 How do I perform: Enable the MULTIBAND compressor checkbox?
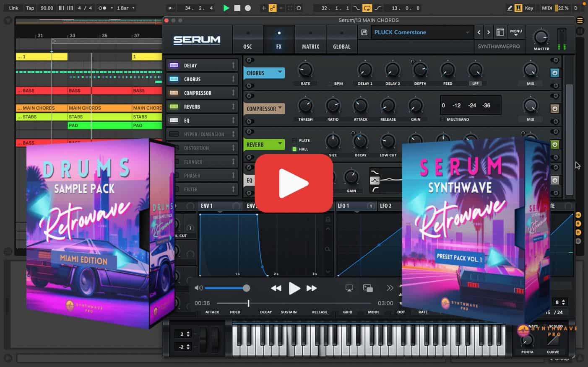click(x=442, y=119)
